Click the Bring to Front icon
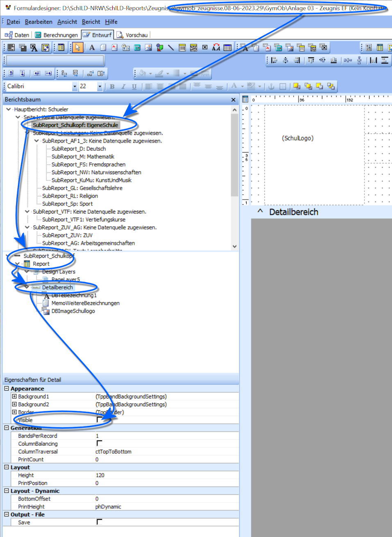392x537 pixels. 297,86
